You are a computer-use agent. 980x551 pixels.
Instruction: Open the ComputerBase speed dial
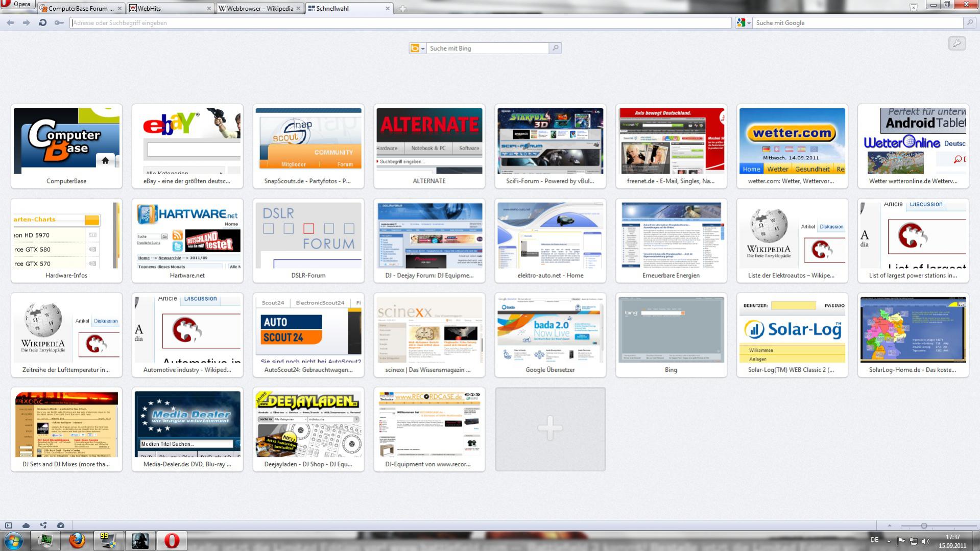[x=66, y=147]
